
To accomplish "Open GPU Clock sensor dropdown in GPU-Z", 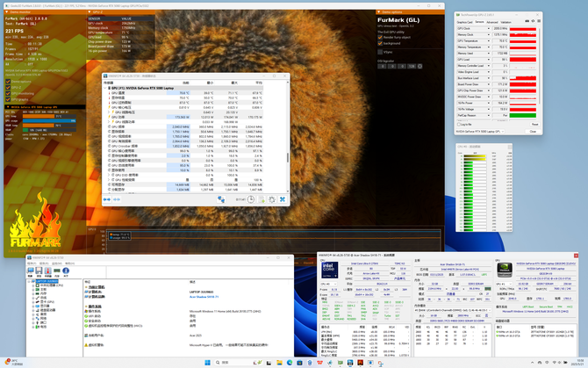I will tap(489, 28).
